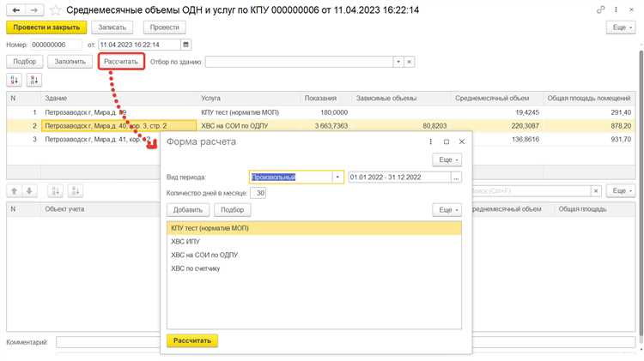Click the back navigation arrow
The width and height of the screenshot is (644, 361).
click(15, 10)
